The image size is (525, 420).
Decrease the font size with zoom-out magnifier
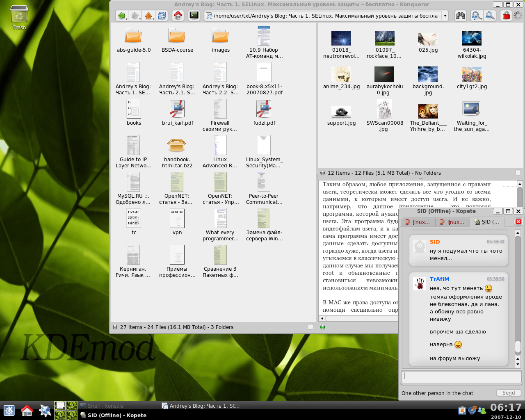coord(490,16)
